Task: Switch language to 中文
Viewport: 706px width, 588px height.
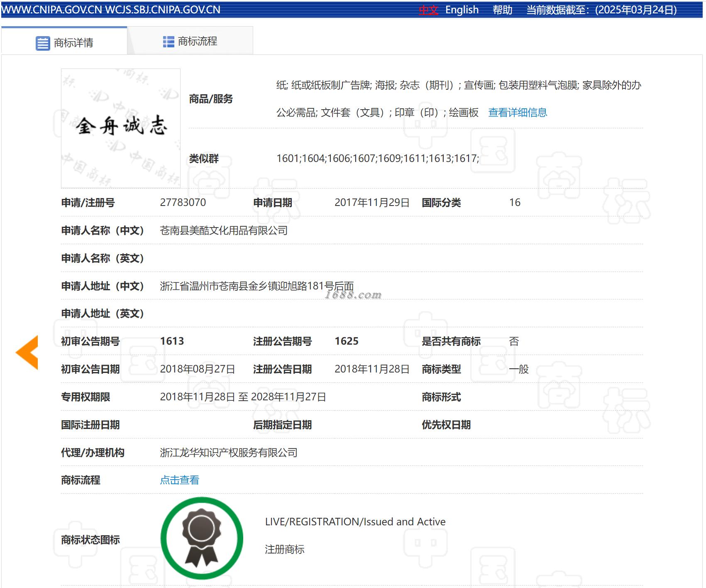Action: pos(428,10)
